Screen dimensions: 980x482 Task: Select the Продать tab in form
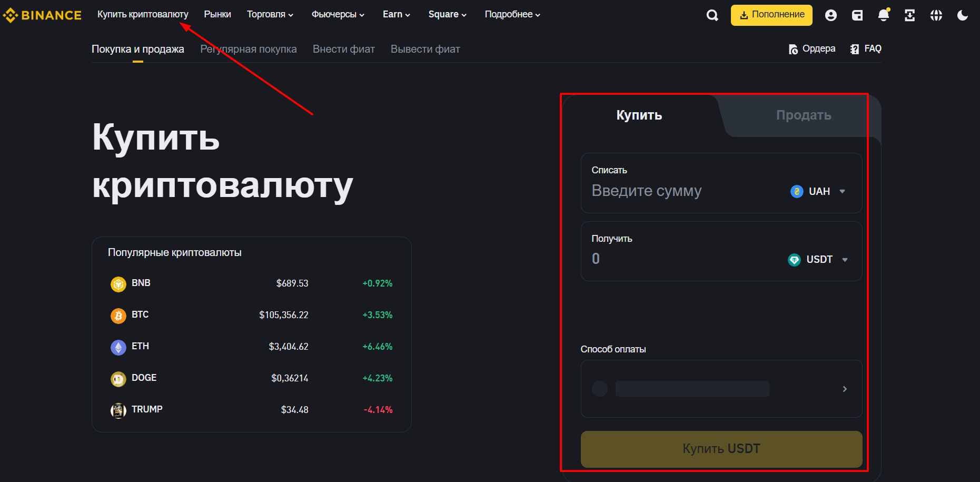pyautogui.click(x=804, y=115)
